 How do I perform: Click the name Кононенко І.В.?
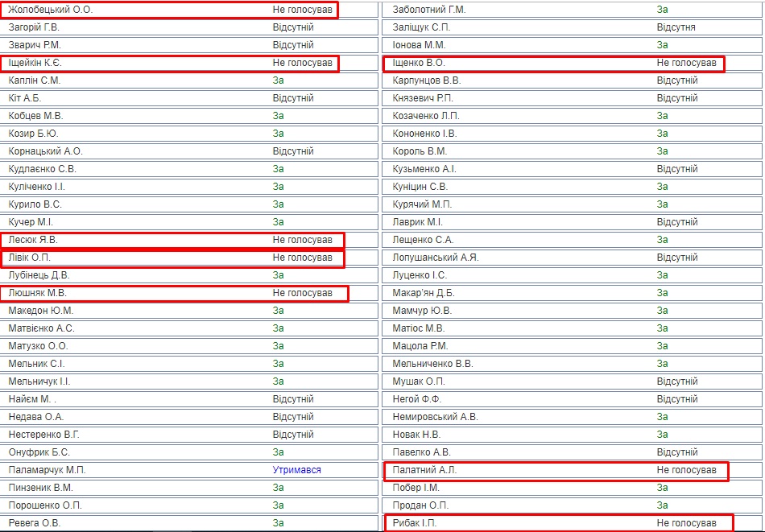tap(424, 134)
